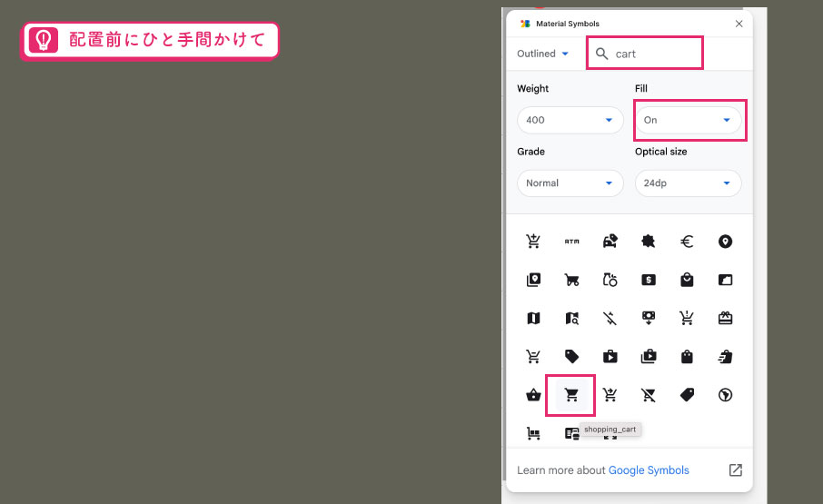Pick the speeding shopping bag delivery icon
The height and width of the screenshot is (504, 823).
point(725,357)
